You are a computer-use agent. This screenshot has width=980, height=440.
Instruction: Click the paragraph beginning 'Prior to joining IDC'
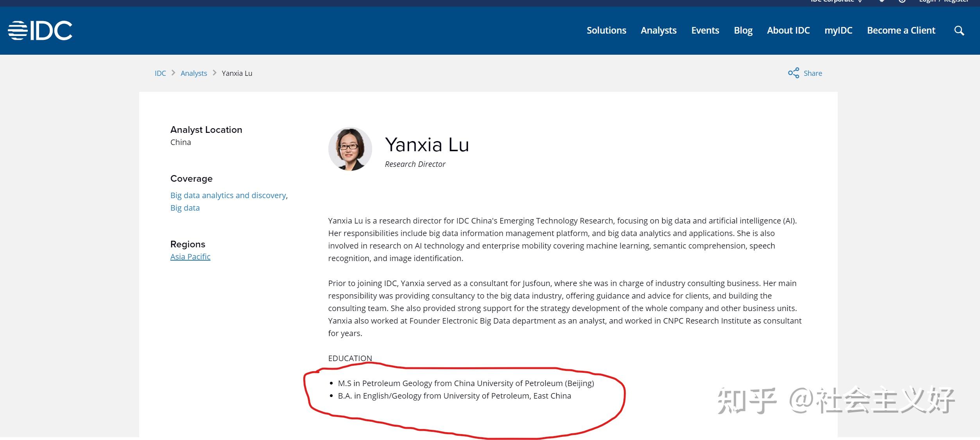pos(565,308)
